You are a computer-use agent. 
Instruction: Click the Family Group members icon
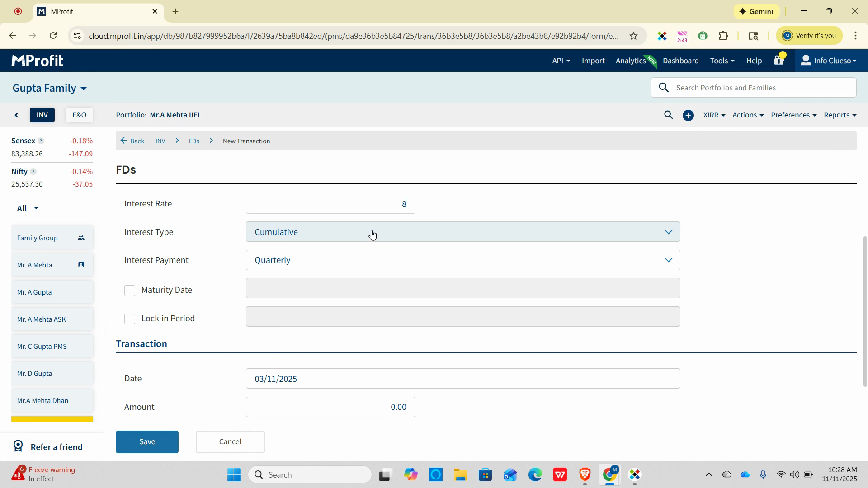pos(81,238)
